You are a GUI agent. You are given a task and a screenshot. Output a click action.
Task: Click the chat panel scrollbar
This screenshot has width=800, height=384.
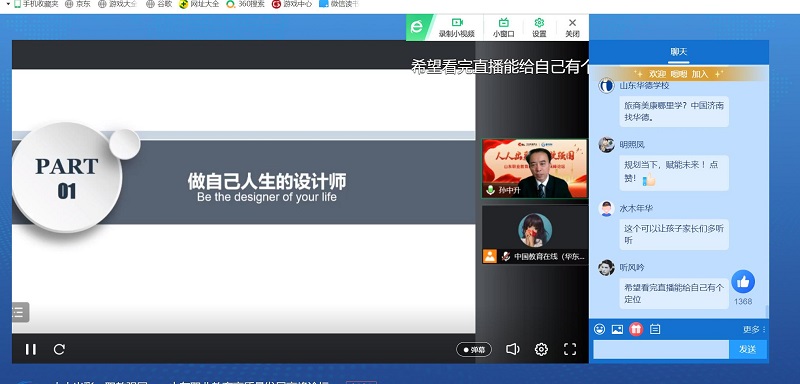tap(767, 311)
